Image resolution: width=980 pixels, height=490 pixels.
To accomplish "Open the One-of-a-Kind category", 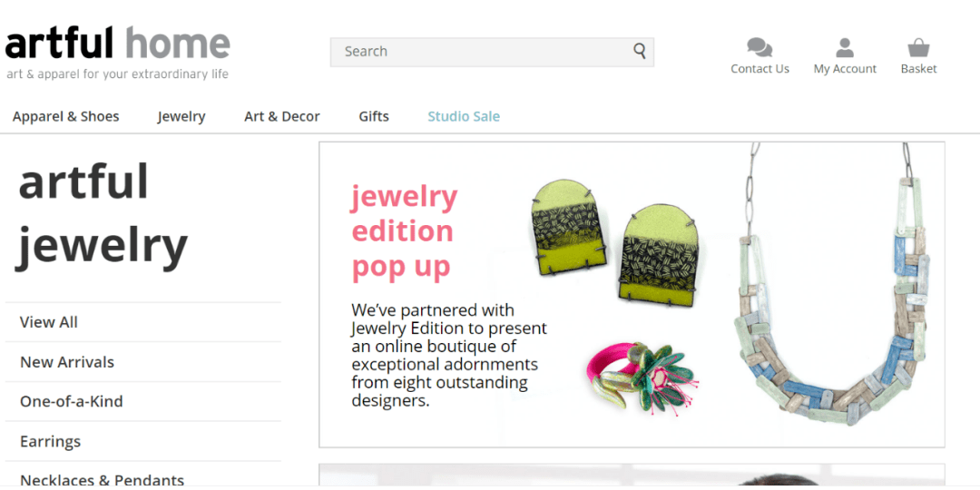I will (72, 401).
